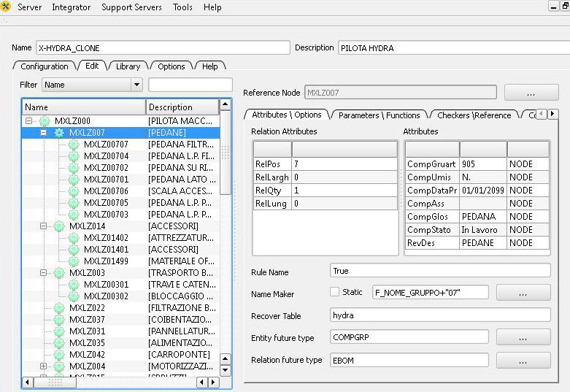Click the gear icon beside MXLZ007 node
The image size is (570, 392).
click(x=58, y=133)
